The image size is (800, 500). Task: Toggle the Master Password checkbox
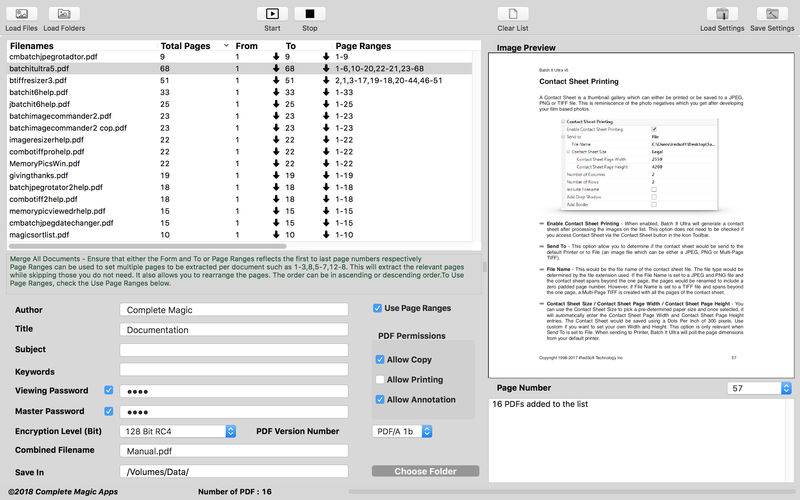tap(109, 411)
